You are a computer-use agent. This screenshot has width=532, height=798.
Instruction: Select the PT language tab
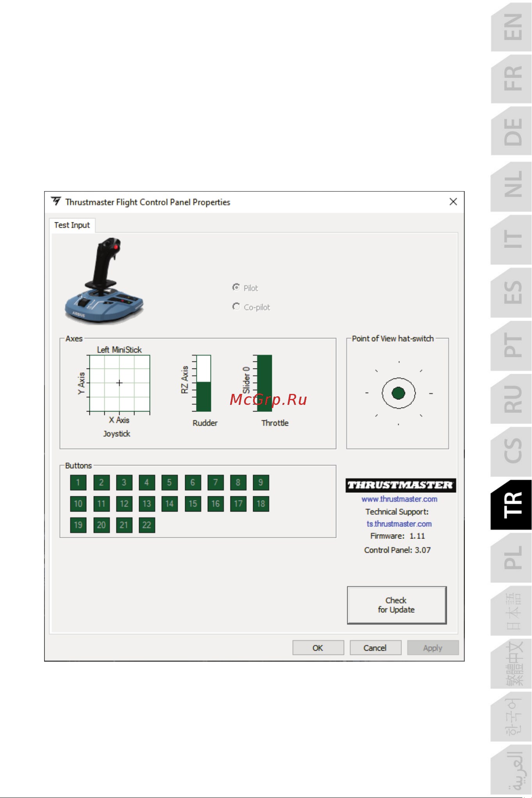(x=512, y=345)
